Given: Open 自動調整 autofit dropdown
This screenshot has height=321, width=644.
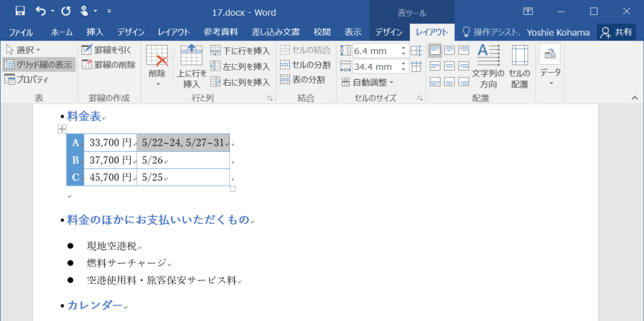Looking at the screenshot, I should [x=367, y=82].
